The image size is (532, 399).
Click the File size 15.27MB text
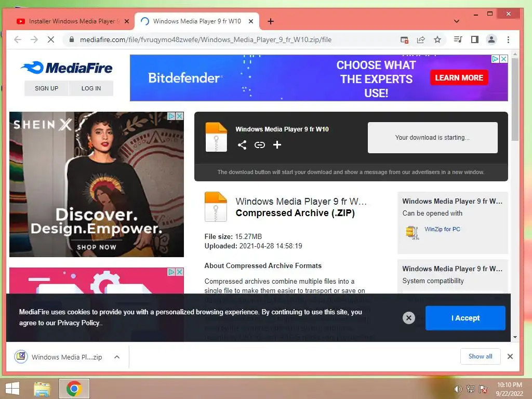click(233, 236)
